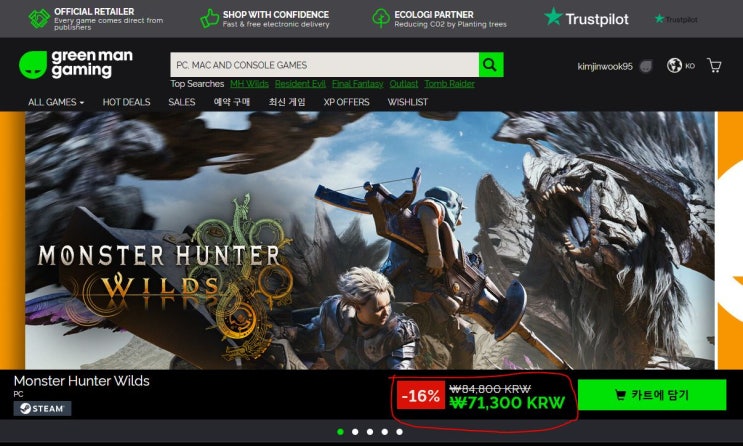Click the Ecologi Partner tree icon

(x=381, y=18)
